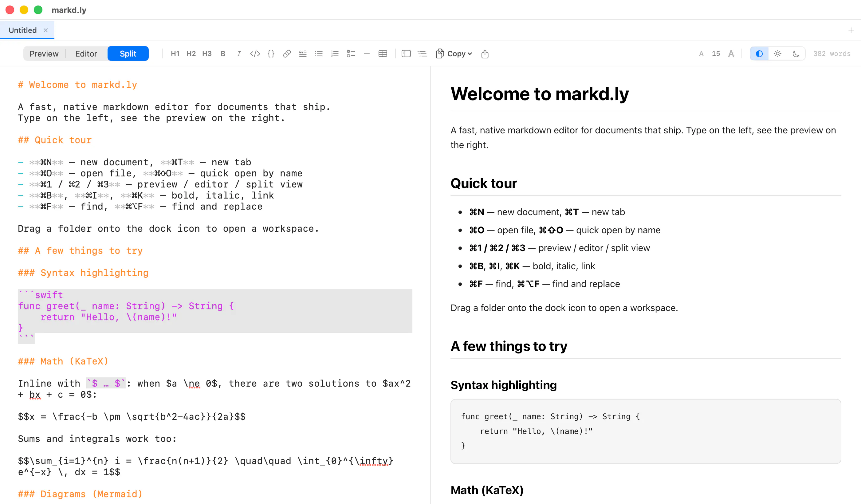Image resolution: width=861 pixels, height=504 pixels.
Task: Click the '### Math (KaTeX)' editor line
Action: click(x=63, y=361)
